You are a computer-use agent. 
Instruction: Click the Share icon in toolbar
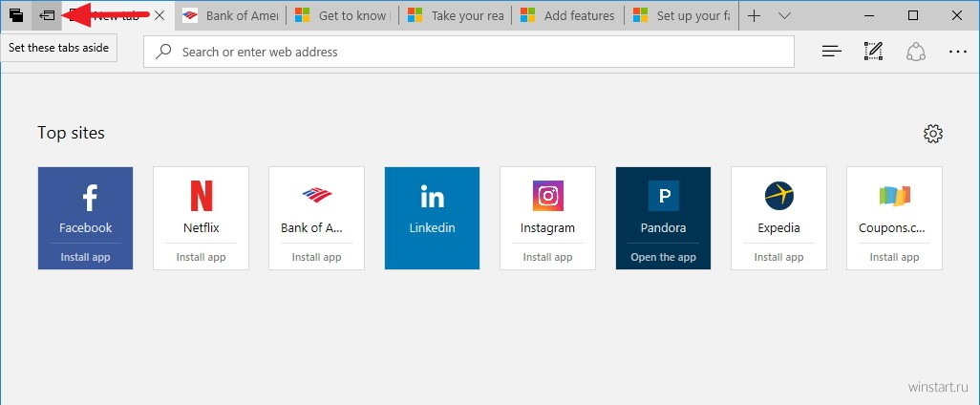click(916, 52)
